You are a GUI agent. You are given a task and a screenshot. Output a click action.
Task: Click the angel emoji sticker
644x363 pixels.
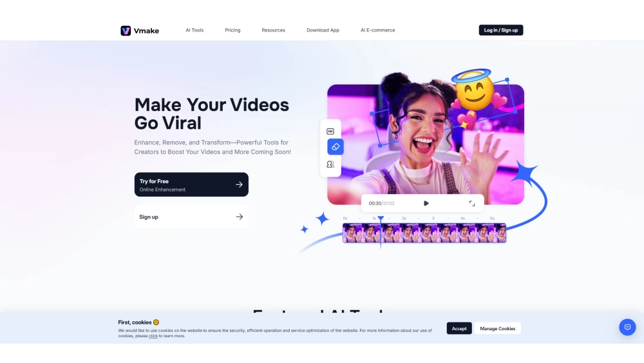coord(473,90)
